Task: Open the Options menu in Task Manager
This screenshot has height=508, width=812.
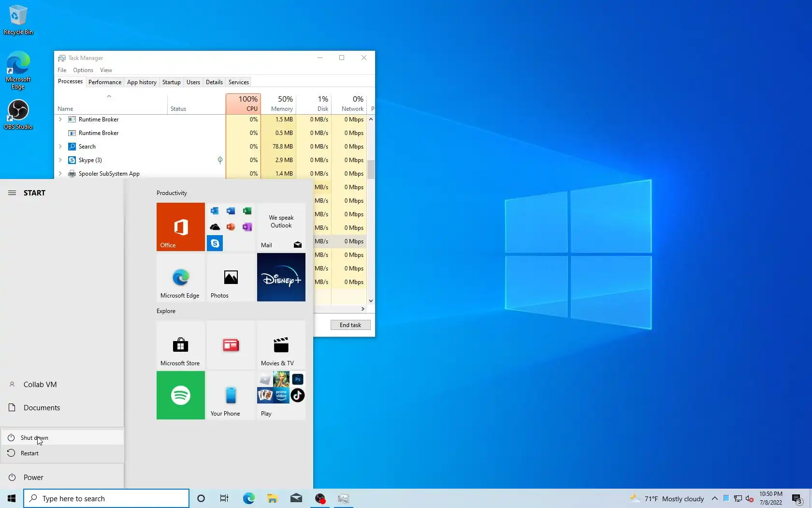Action: (x=83, y=70)
